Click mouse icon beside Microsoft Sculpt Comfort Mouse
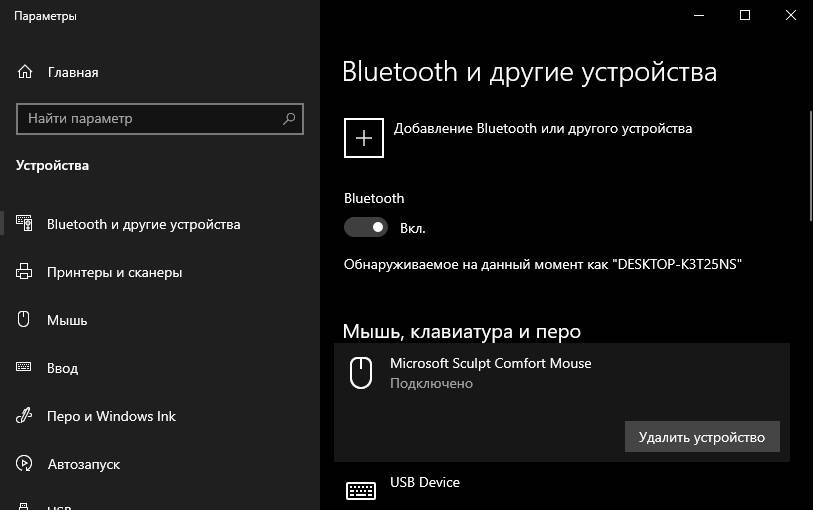813x510 pixels. 360,373
